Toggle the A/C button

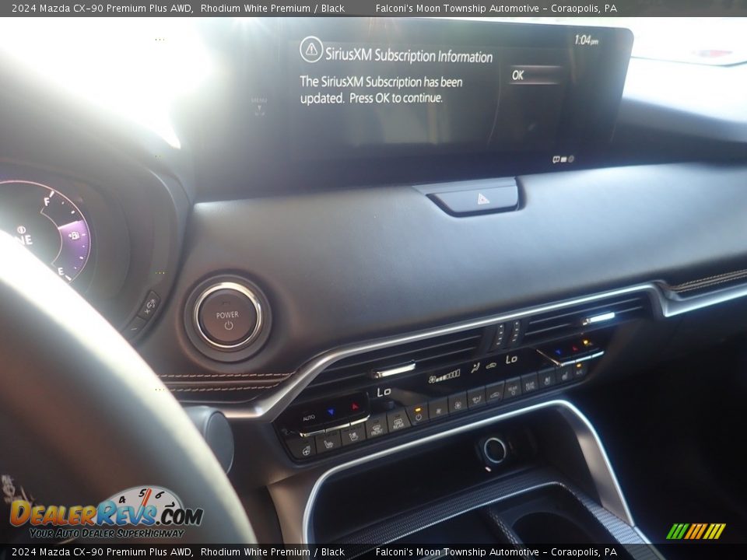tap(579, 370)
